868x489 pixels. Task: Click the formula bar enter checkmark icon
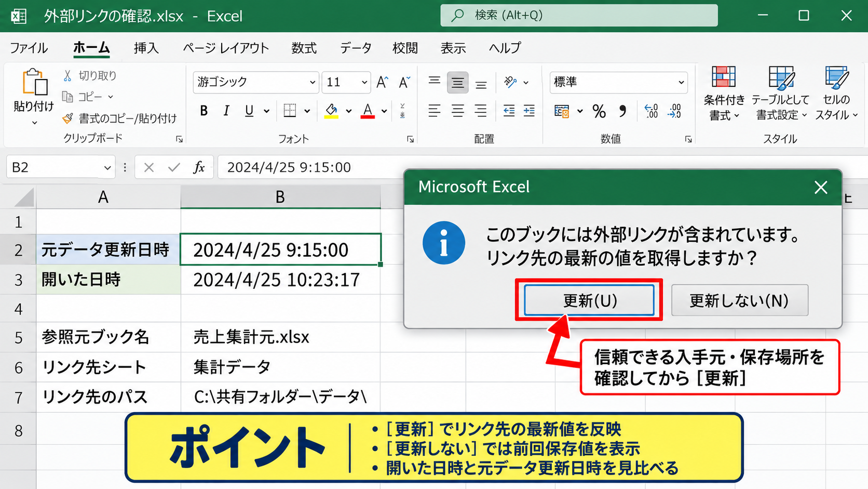tap(174, 167)
